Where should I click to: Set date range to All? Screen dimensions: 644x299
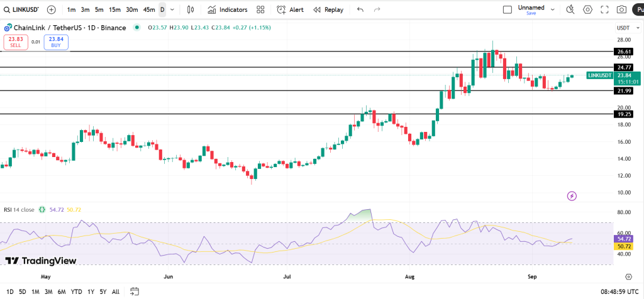tap(116, 292)
